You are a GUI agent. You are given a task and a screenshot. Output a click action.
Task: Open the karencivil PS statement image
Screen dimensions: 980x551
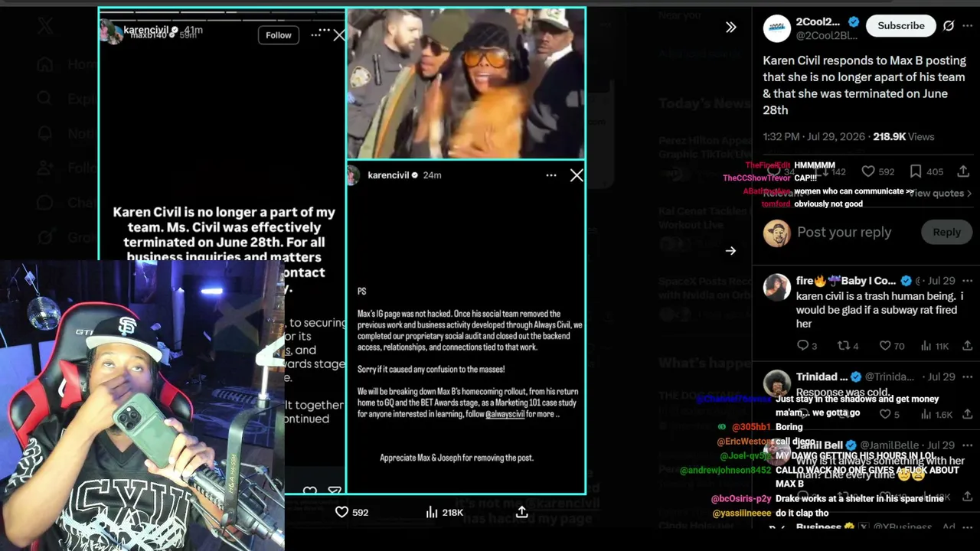[x=465, y=327]
